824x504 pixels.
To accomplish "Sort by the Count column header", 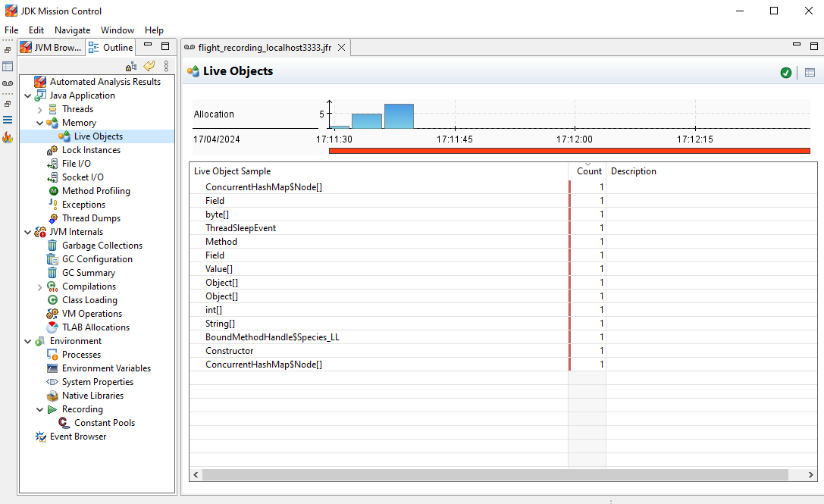I will pyautogui.click(x=587, y=171).
